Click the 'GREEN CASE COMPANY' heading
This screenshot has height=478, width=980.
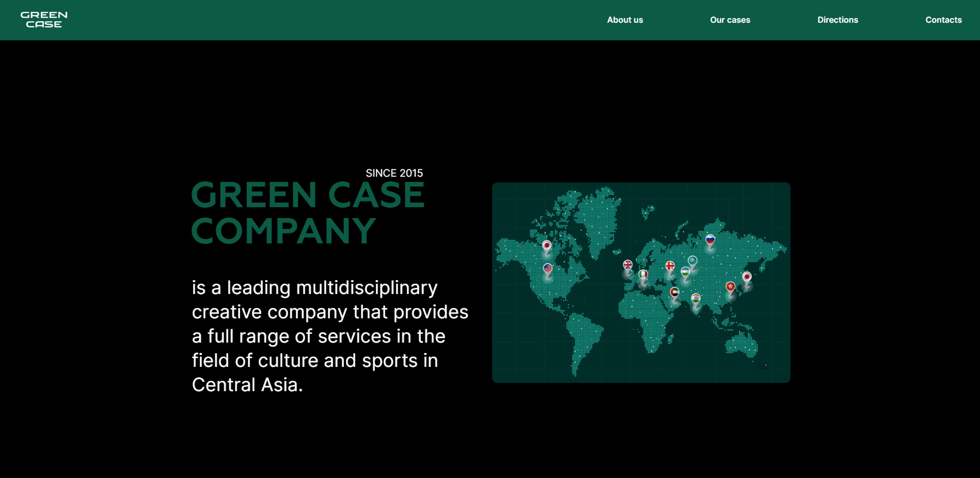click(x=308, y=213)
